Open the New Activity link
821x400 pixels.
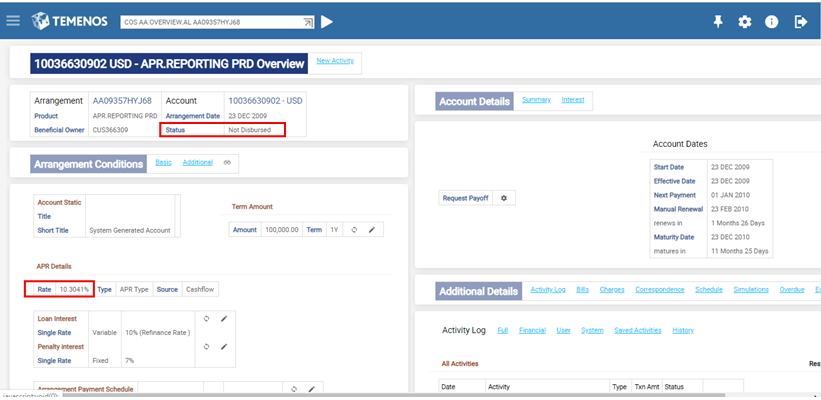point(335,61)
